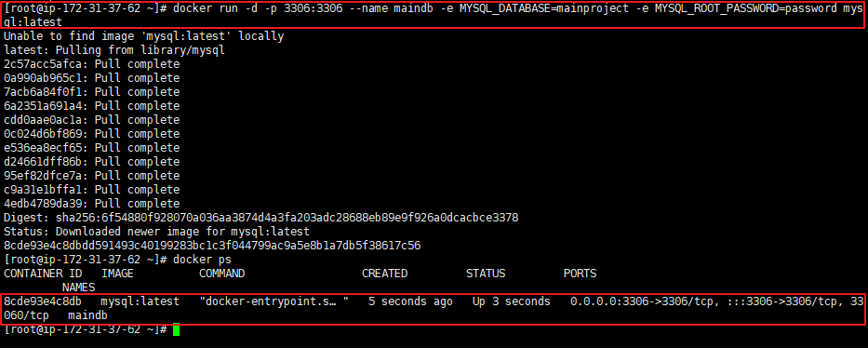Click the container name 'maindb' in ps output
Image resolution: width=868 pixels, height=348 pixels.
(x=88, y=315)
